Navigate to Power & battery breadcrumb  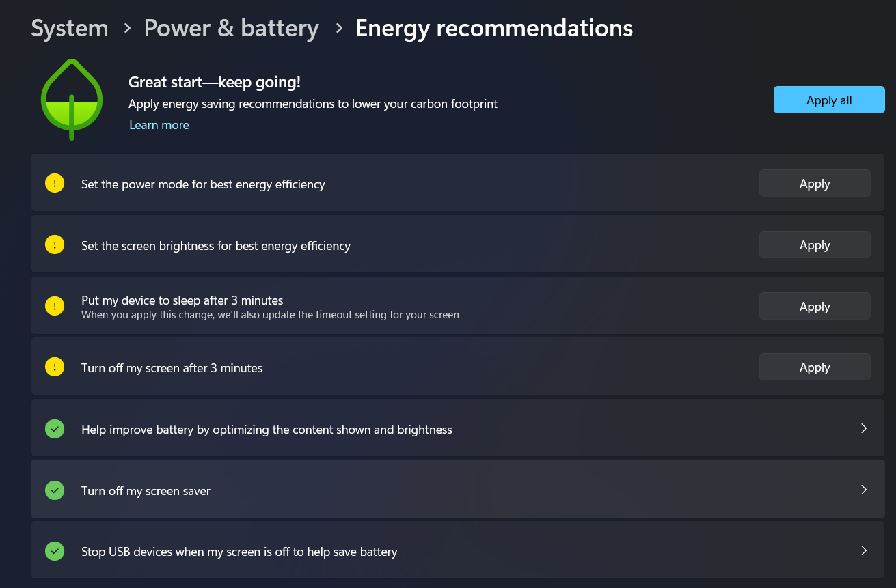[x=231, y=29]
